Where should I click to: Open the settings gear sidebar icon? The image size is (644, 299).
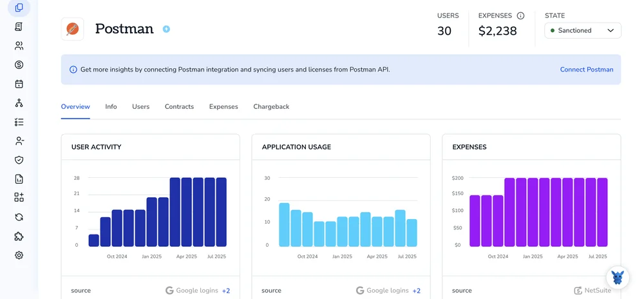coord(19,255)
